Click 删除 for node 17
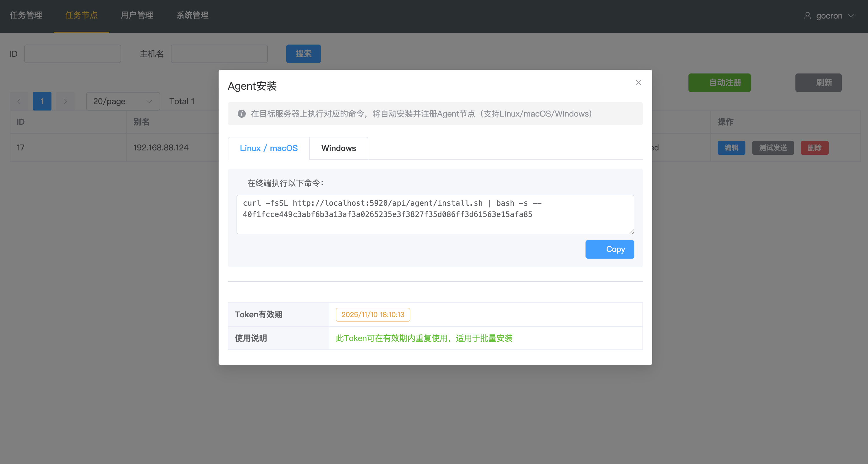 click(x=815, y=148)
